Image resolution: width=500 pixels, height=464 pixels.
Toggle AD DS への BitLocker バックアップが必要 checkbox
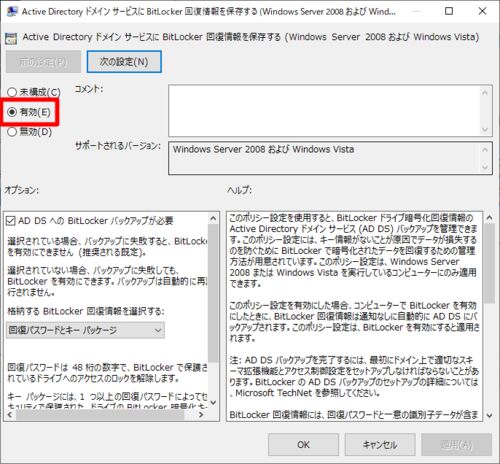coord(11,221)
